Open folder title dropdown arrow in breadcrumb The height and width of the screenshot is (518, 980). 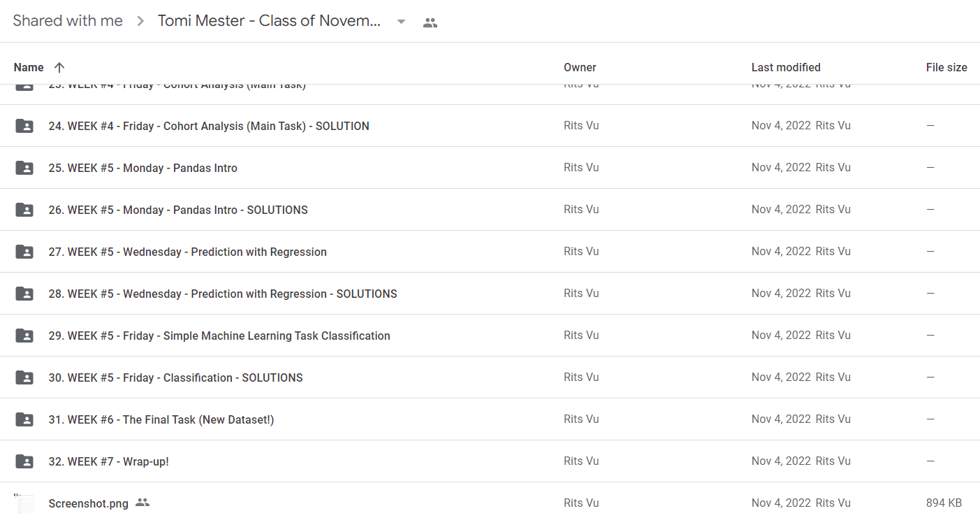[x=401, y=22]
